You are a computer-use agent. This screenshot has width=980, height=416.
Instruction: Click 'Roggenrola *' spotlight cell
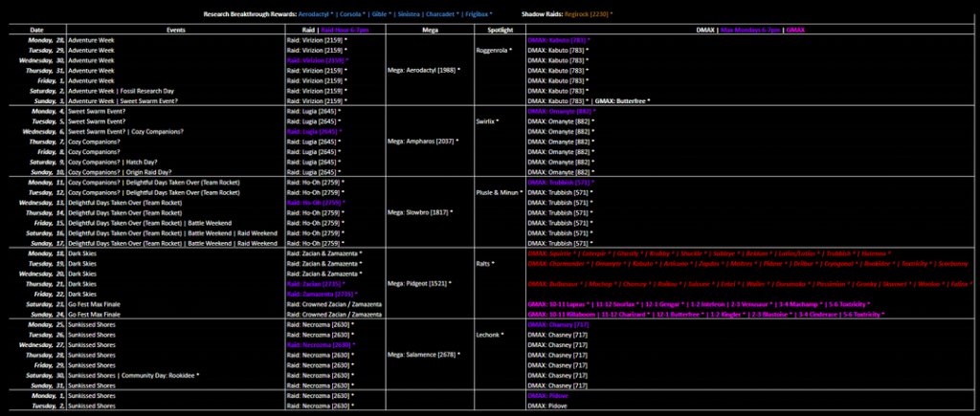point(496,50)
